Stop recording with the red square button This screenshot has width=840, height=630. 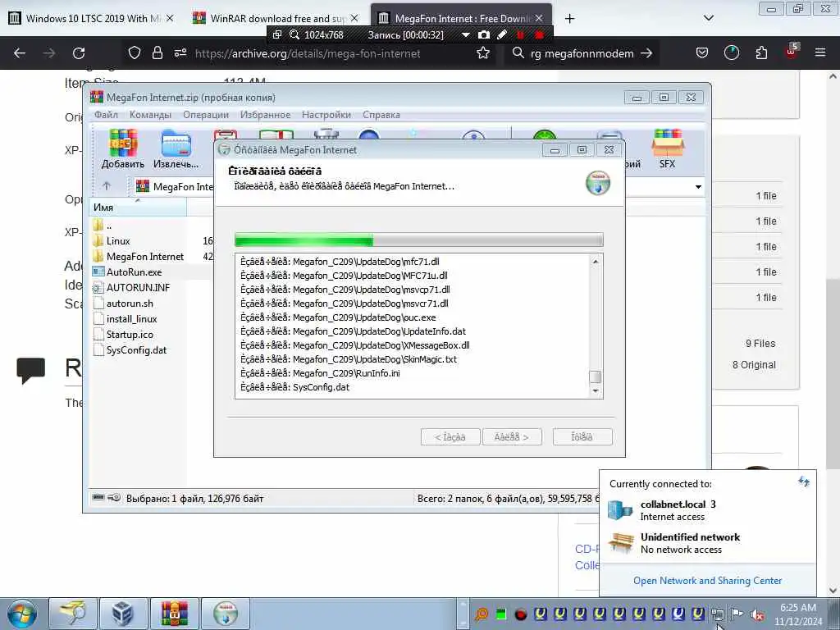[x=539, y=34]
